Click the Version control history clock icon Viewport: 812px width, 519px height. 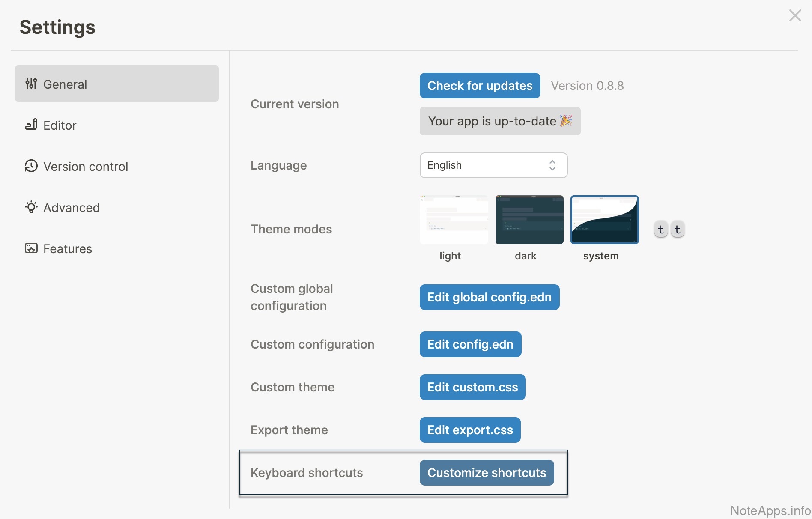(x=31, y=166)
